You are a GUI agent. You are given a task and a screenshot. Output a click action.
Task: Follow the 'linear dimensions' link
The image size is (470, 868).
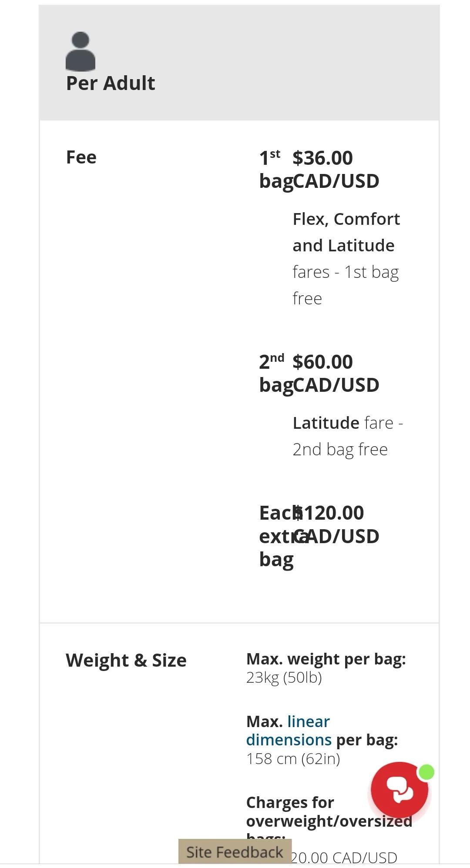click(x=288, y=731)
